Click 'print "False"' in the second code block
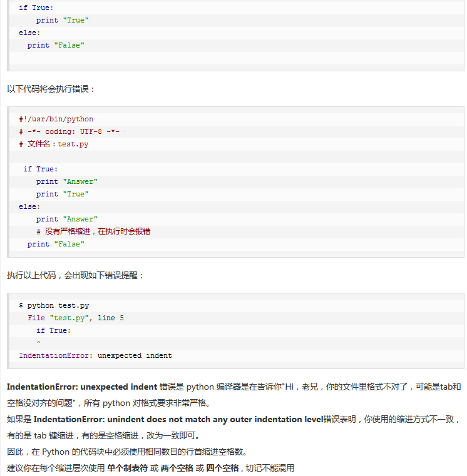The height and width of the screenshot is (476, 467). coord(55,244)
